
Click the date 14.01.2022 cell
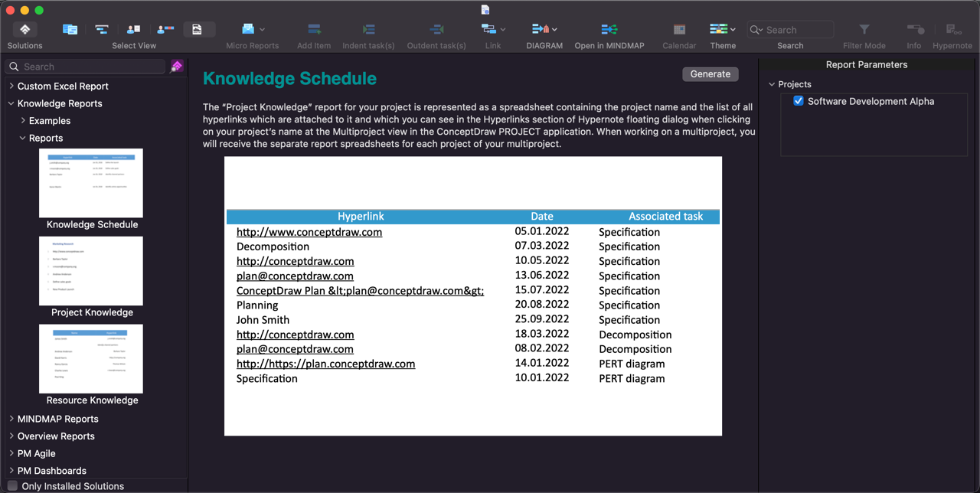click(542, 363)
